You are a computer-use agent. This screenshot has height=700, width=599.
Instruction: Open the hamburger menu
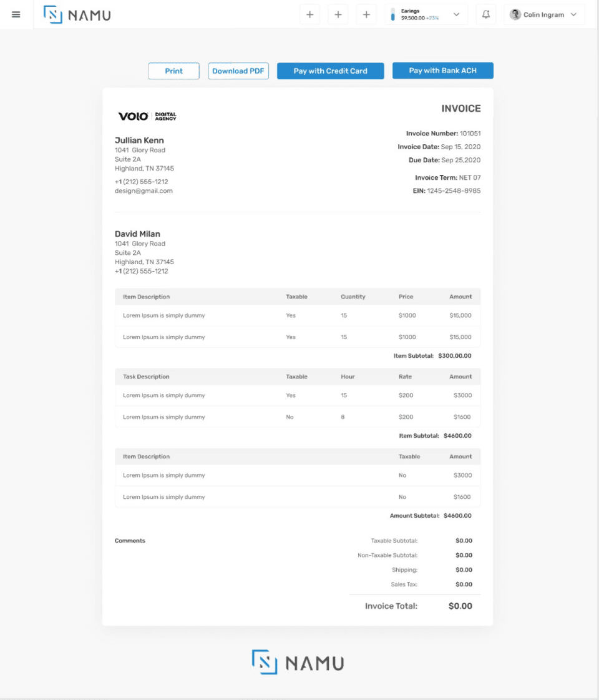(x=16, y=15)
